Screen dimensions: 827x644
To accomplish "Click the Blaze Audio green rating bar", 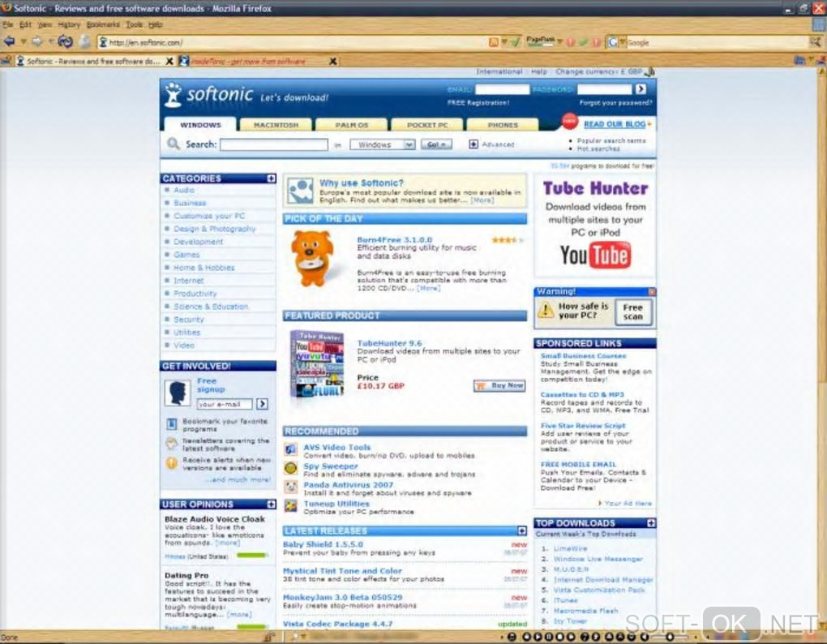I will 252,556.
